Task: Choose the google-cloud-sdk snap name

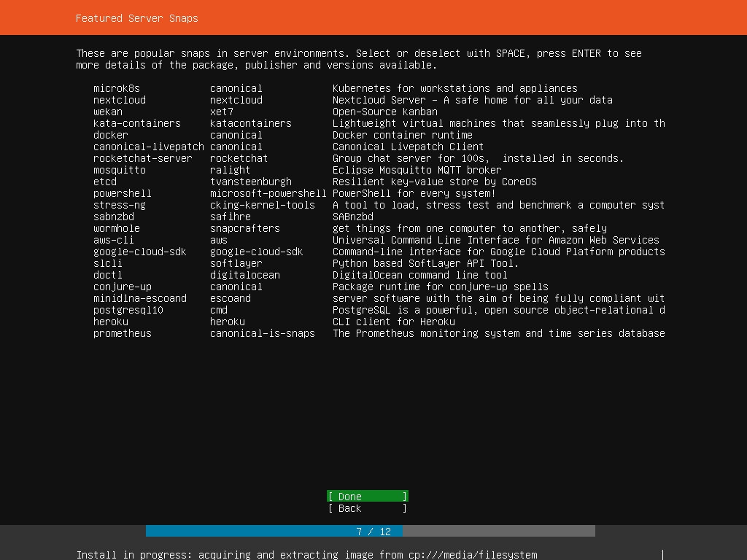Action: [139, 252]
